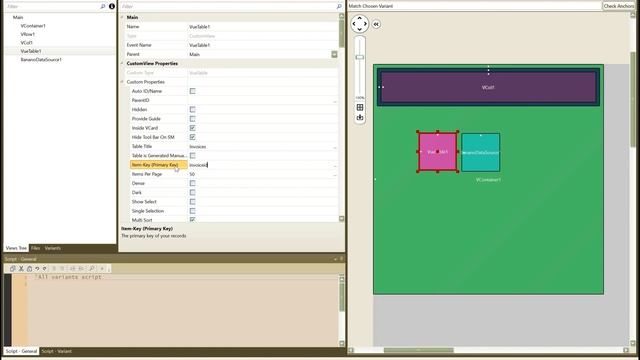Open ellipsis editor for ParentID property
This screenshot has height=360, width=640.
click(x=335, y=100)
